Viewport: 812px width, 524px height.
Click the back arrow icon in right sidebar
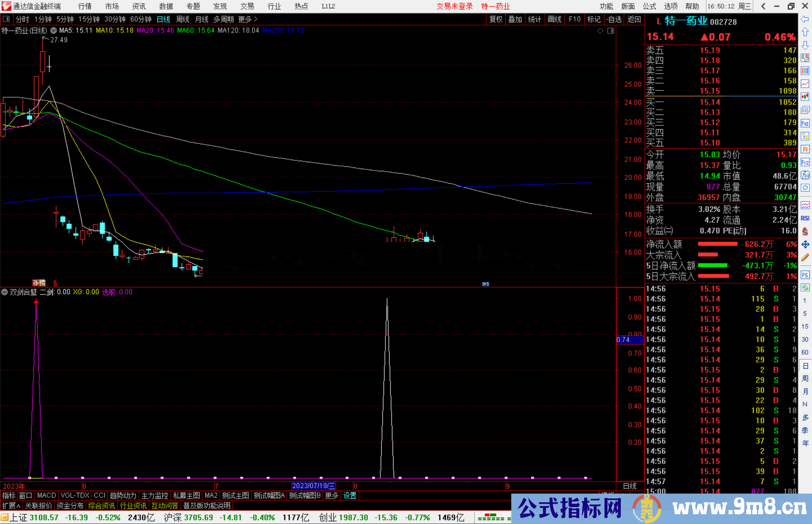pos(805,19)
